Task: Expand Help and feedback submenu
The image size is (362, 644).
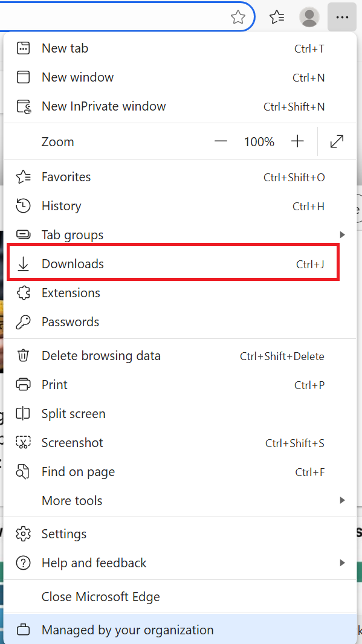Action: (x=180, y=562)
